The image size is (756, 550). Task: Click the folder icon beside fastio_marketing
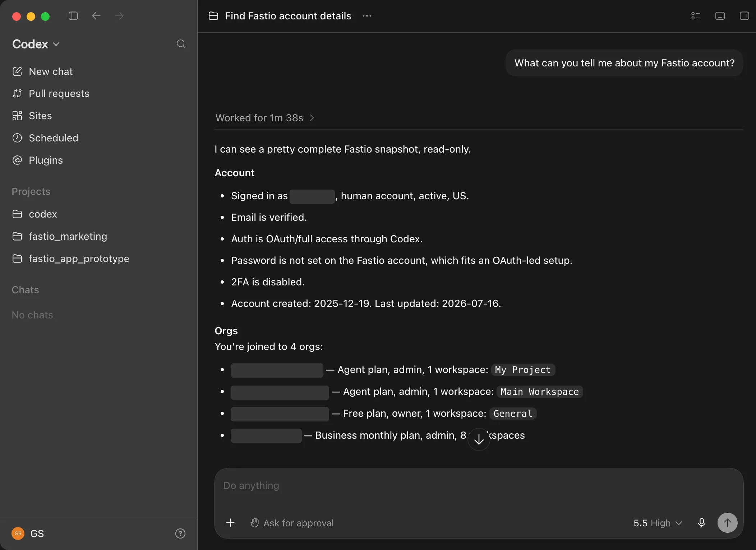tap(17, 236)
